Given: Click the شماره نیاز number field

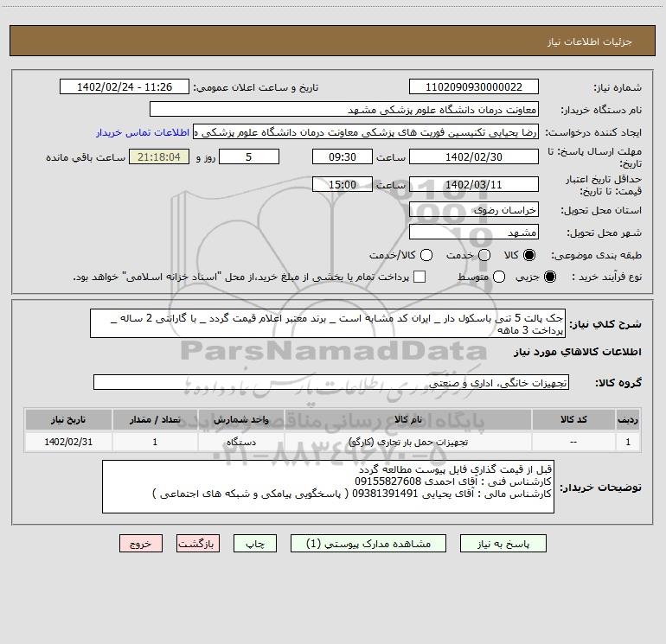Looking at the screenshot, I should point(474,86).
